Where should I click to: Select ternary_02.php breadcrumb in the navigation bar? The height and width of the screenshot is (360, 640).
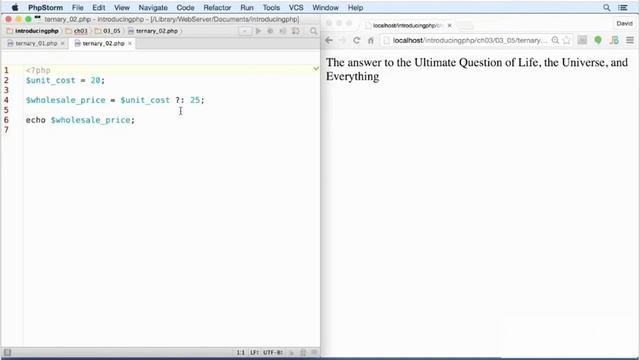click(153, 31)
